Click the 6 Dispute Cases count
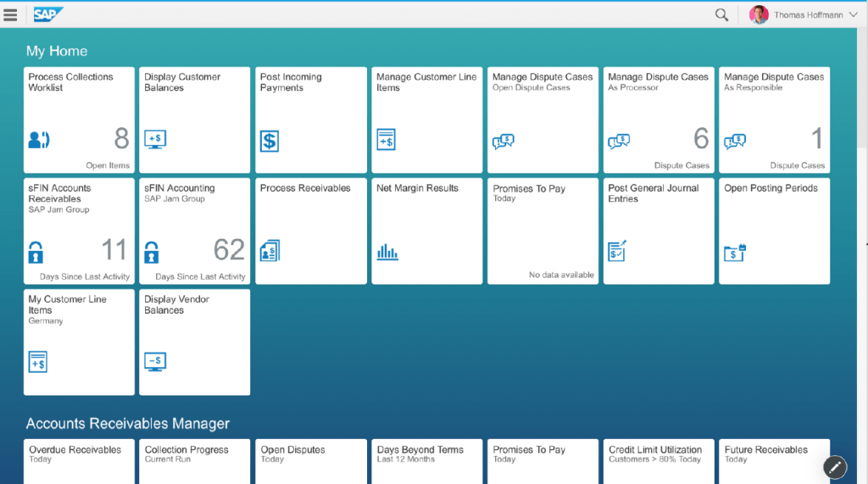868x484 pixels. click(x=701, y=138)
